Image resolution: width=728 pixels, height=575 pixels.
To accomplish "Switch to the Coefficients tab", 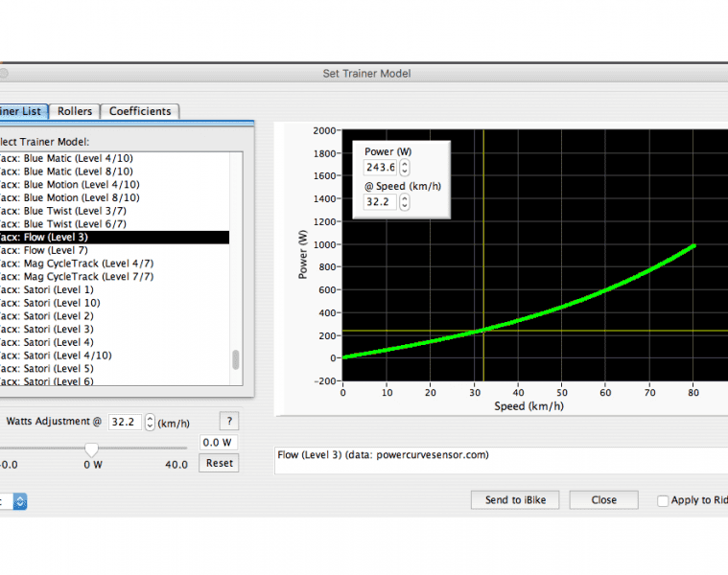I will pyautogui.click(x=140, y=111).
